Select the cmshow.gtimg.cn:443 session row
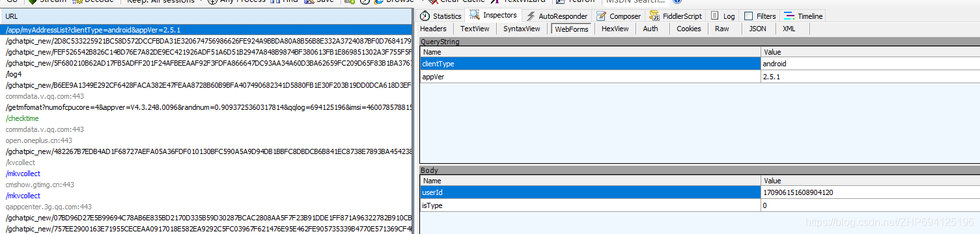 [x=206, y=185]
